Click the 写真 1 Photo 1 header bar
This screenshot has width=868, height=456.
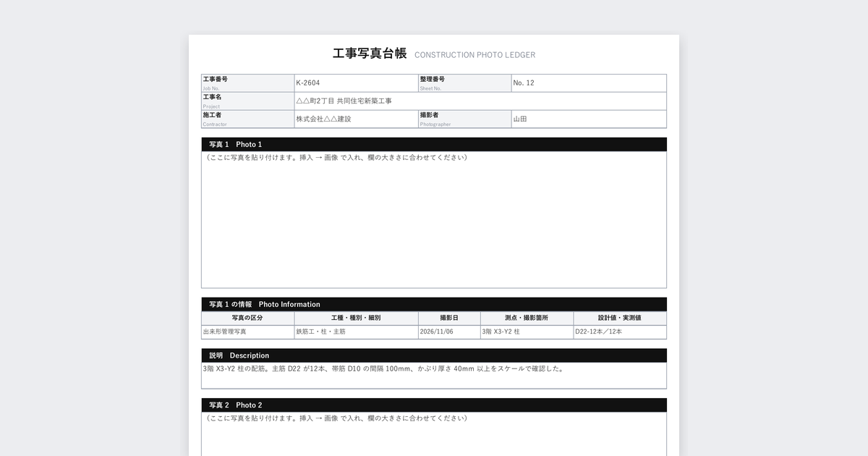(x=434, y=144)
